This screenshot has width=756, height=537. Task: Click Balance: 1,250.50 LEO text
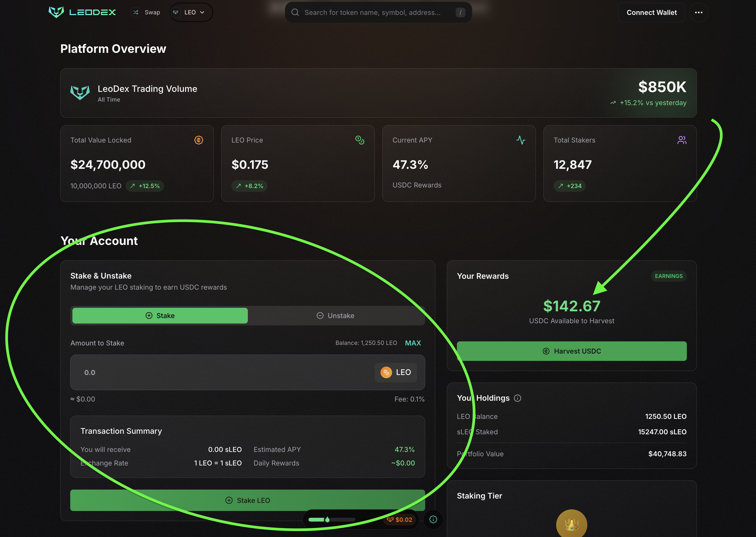click(366, 343)
